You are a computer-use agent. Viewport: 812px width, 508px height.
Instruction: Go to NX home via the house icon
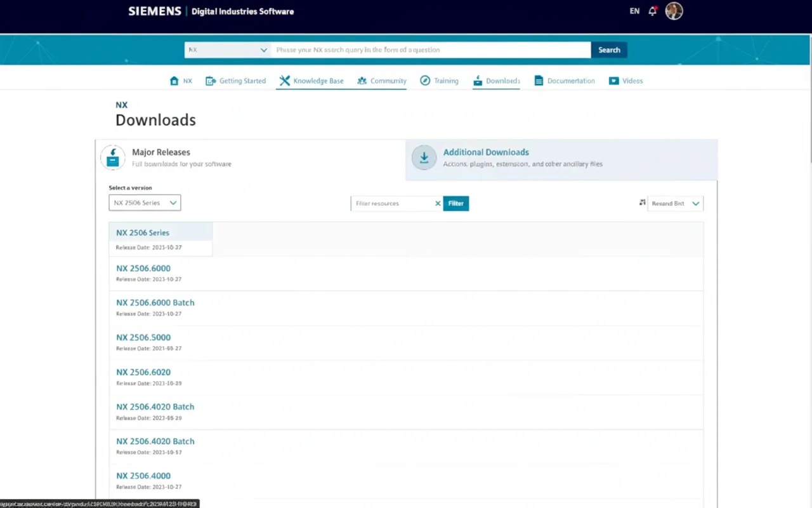174,81
